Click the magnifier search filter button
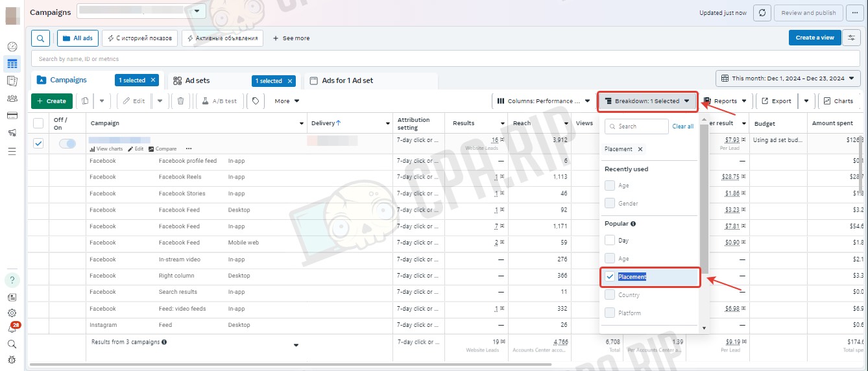 click(x=40, y=38)
